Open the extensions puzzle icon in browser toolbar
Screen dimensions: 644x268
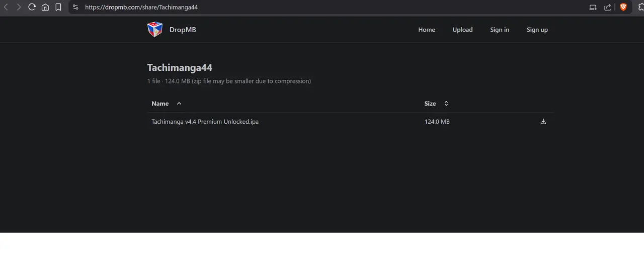pyautogui.click(x=641, y=7)
